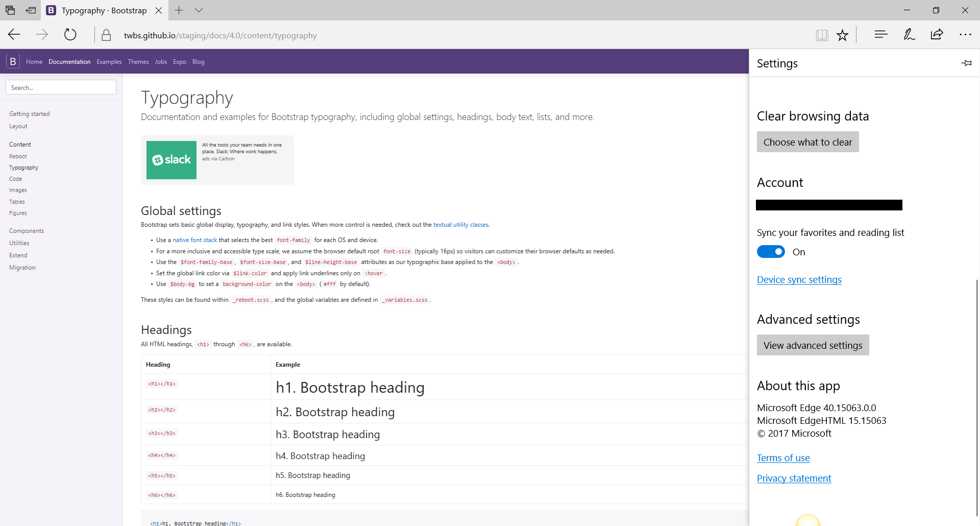The height and width of the screenshot is (526, 980).
Task: Open the Themes nav item
Action: 138,61
